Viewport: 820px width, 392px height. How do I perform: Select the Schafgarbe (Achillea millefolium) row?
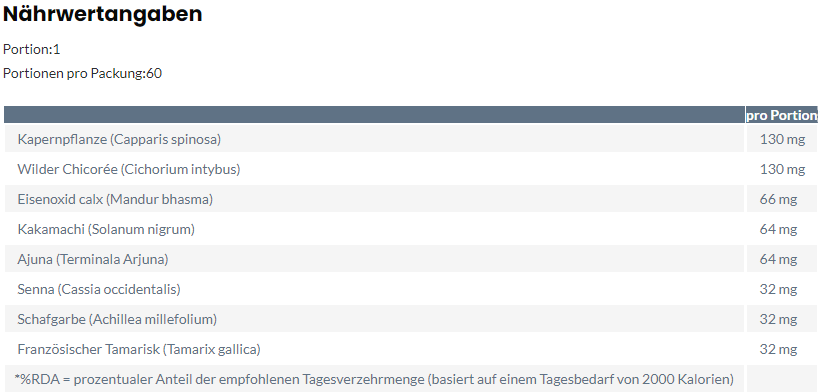[x=411, y=318]
